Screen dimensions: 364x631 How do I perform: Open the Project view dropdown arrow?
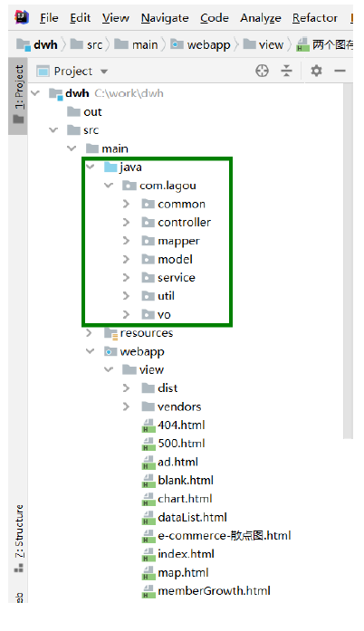click(x=104, y=72)
